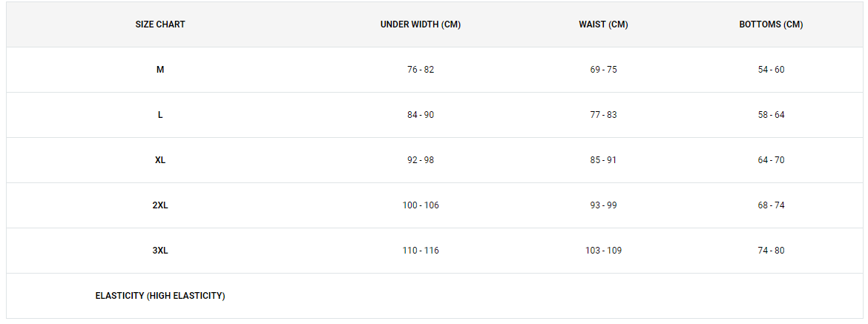The width and height of the screenshot is (868, 324).
Task: Click the 103 - 109 waist cell
Action: 603,251
